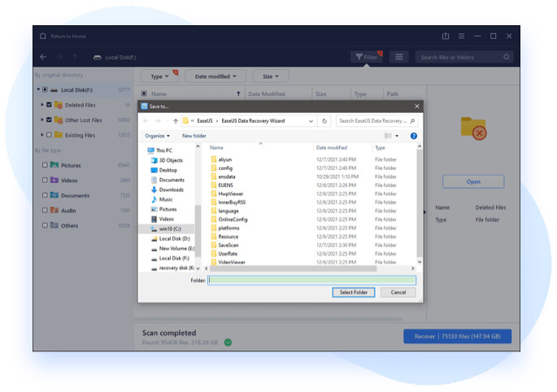
Task: Click the share icon in title bar
Action: (446, 36)
